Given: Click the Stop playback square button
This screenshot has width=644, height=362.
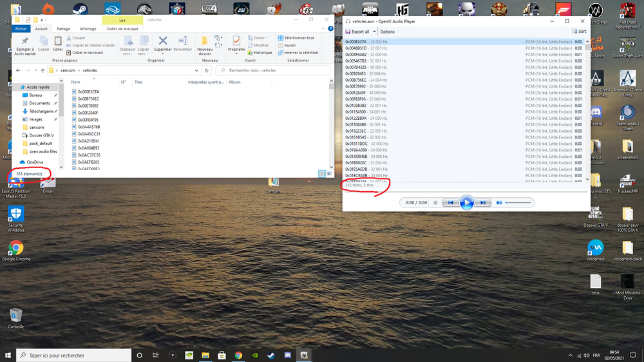Looking at the screenshot, I should coord(435,203).
